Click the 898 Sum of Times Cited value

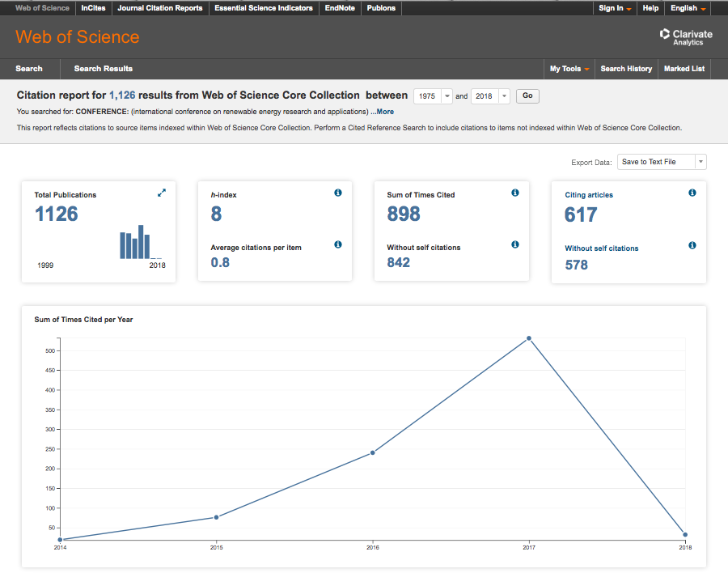(x=404, y=214)
